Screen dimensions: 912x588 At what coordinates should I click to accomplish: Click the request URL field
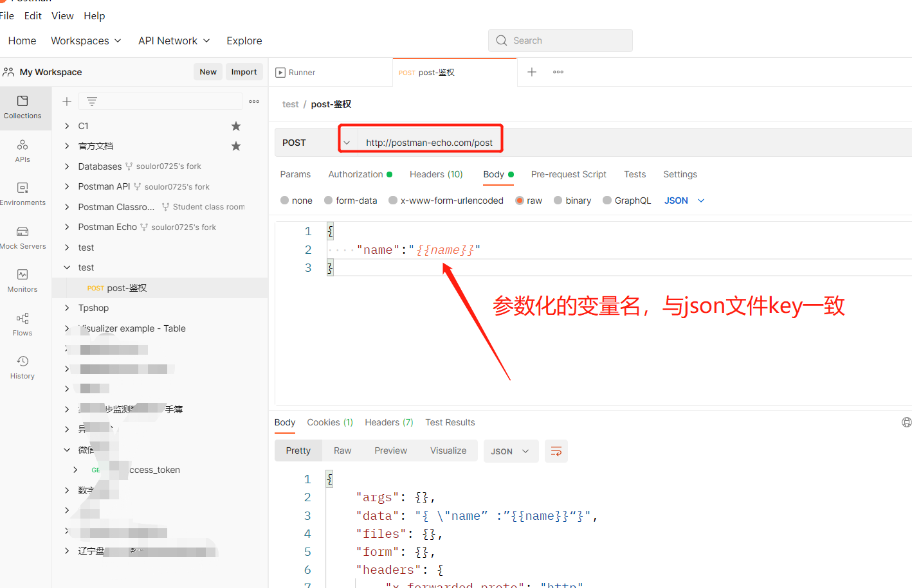coord(635,143)
